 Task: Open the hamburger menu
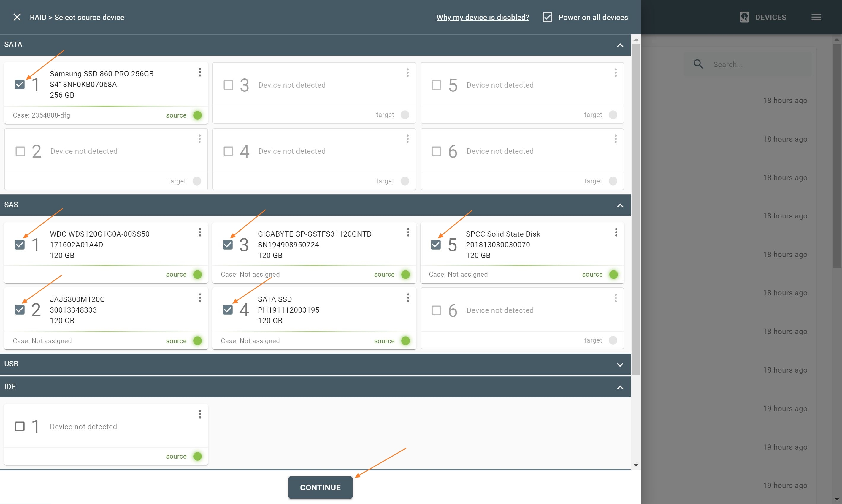pyautogui.click(x=816, y=17)
